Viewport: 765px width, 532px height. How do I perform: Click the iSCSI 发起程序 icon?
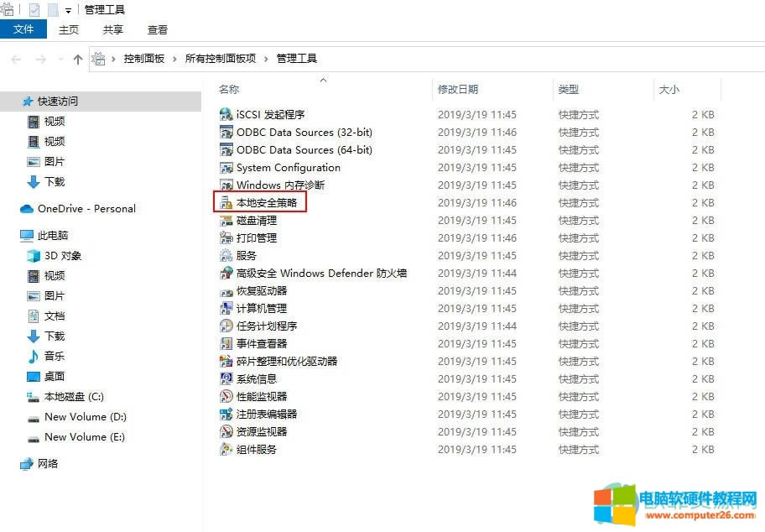[226, 114]
